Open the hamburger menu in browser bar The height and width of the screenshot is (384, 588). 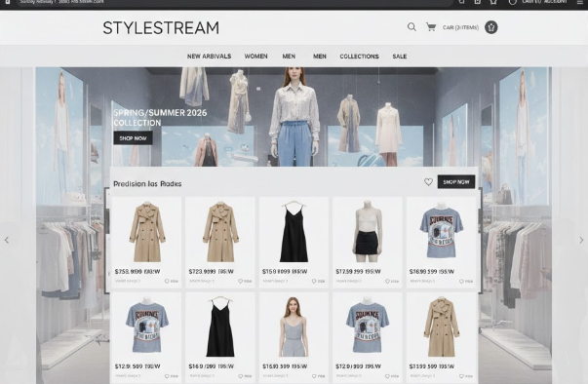pos(579,2)
